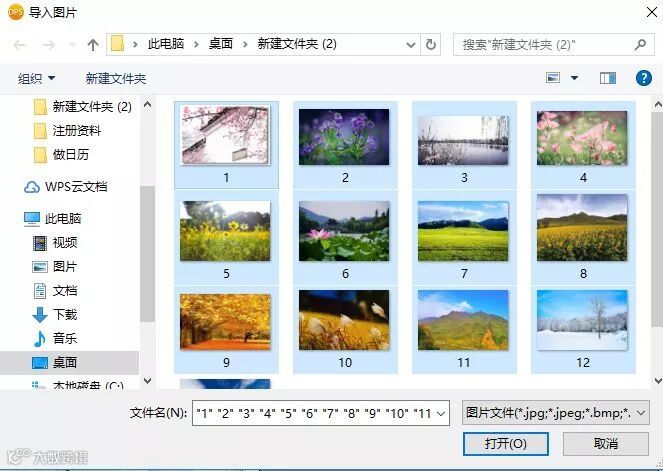Click the 新建文件夹 (2) folder icon in sidebar

pos(40,107)
